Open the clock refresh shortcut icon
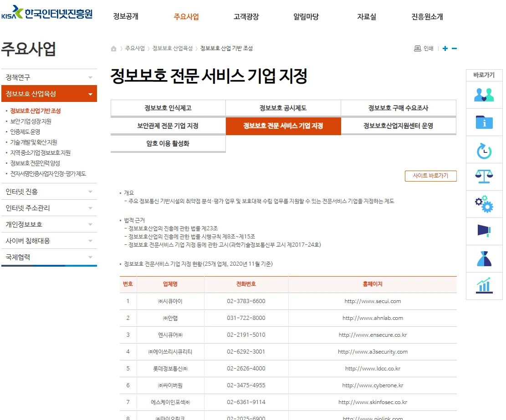 [x=484, y=151]
